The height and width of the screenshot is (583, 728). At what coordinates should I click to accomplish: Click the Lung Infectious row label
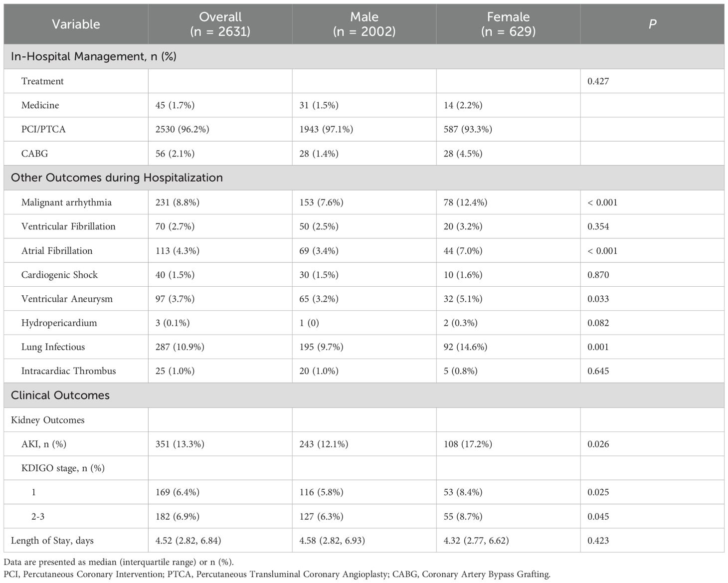point(53,347)
